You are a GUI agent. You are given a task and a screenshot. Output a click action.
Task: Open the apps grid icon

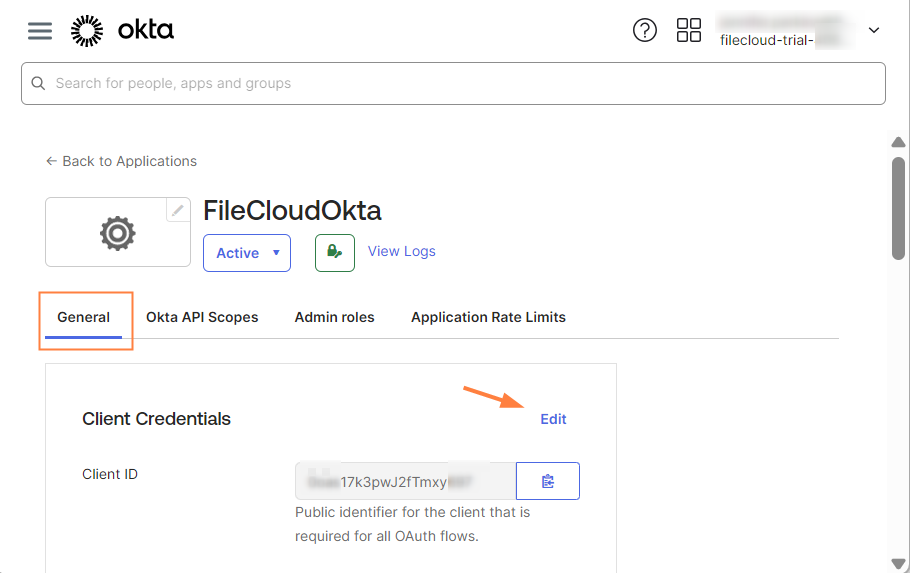tap(689, 30)
